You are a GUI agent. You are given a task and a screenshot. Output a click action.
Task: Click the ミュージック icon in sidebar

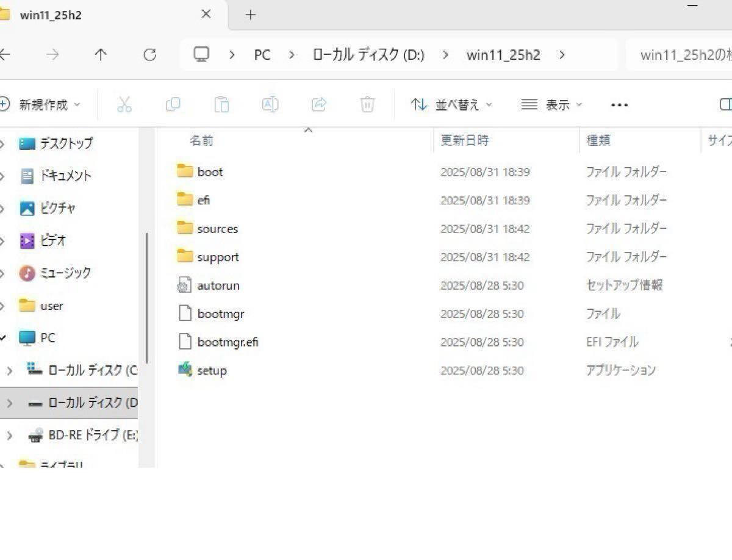(x=27, y=273)
